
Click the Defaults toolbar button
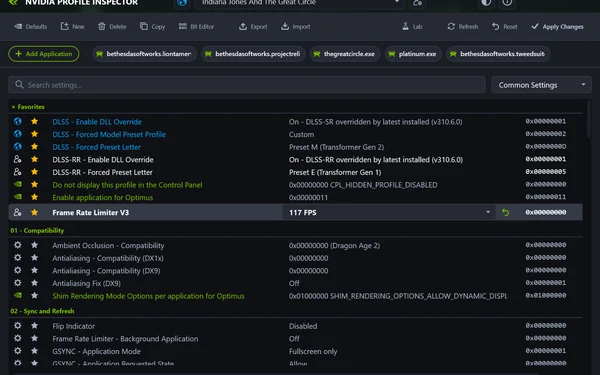(31, 26)
